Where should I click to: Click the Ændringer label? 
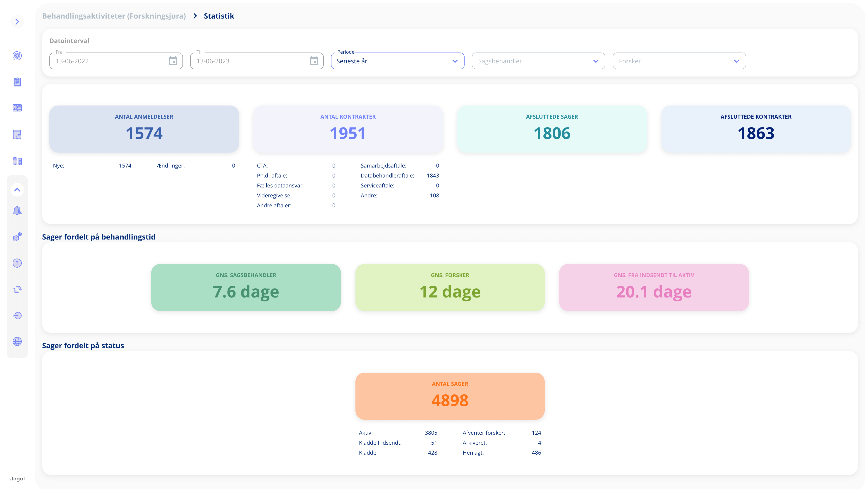click(171, 165)
